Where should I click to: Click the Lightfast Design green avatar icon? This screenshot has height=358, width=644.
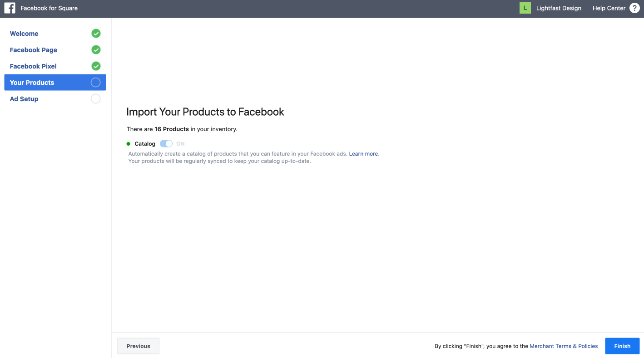(525, 8)
